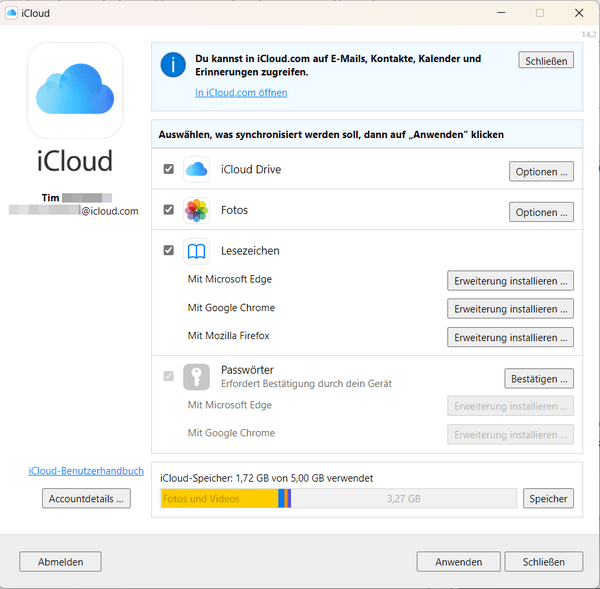The width and height of the screenshot is (600, 589).
Task: Open the 'In iCloud.com öffnen' link
Action: [x=241, y=93]
